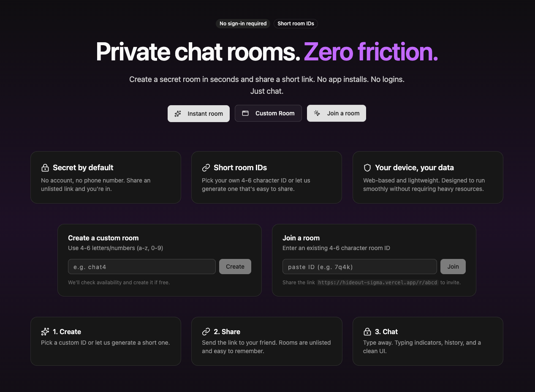This screenshot has height=392, width=535.
Task: Click the Create button for custom room
Action: [x=235, y=267]
